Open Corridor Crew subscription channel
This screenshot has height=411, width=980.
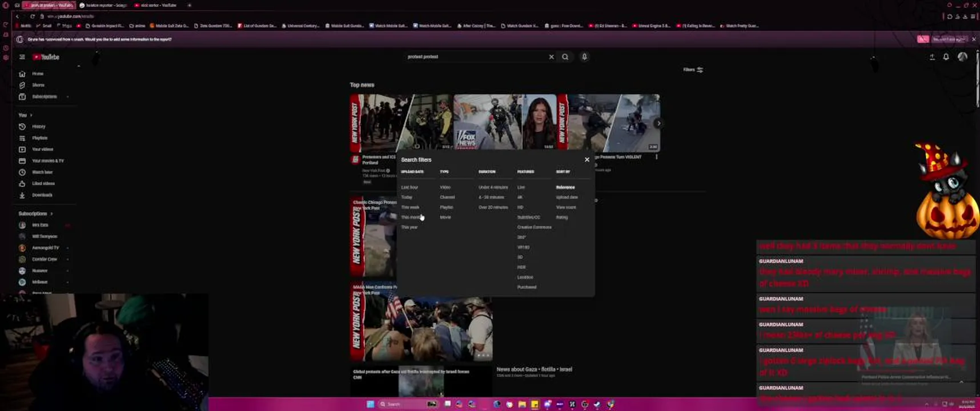[44, 259]
